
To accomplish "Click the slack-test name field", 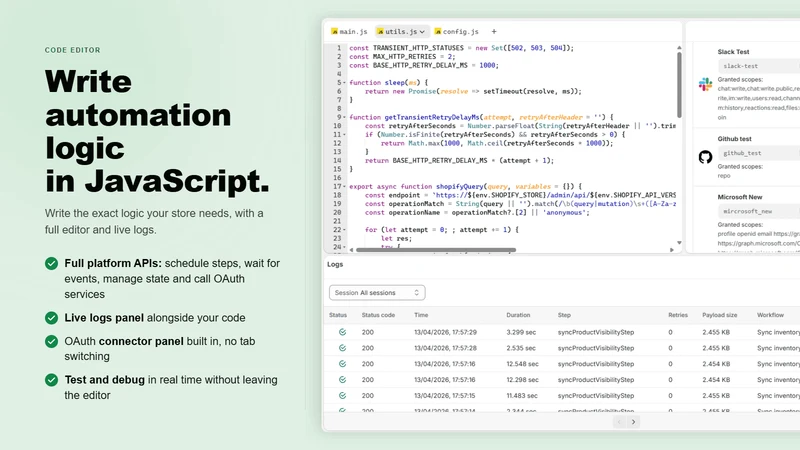I will (759, 66).
